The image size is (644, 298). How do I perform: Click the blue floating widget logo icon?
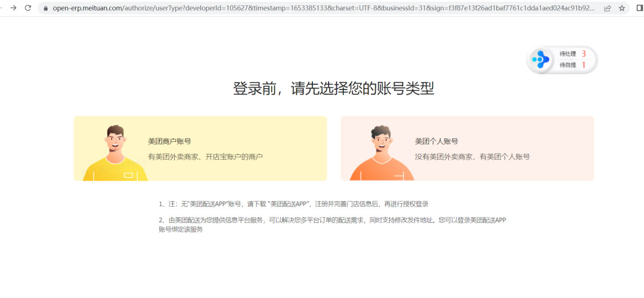[x=540, y=60]
